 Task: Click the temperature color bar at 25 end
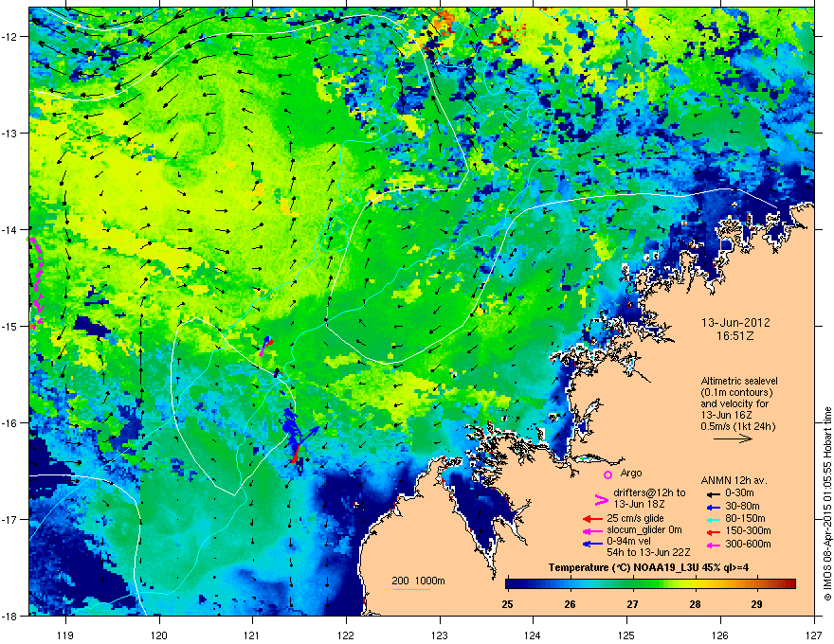511,584
